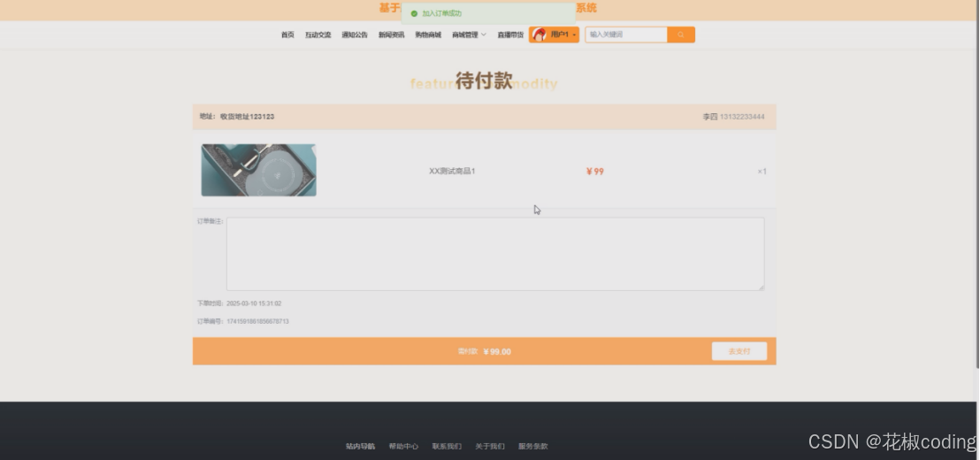980x460 pixels.
Task: Open 通知公告 menu item
Action: click(355, 35)
